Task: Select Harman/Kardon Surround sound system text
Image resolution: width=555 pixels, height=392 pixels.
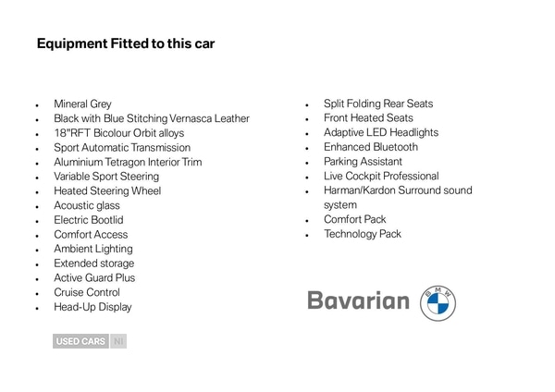Action: pos(398,190)
